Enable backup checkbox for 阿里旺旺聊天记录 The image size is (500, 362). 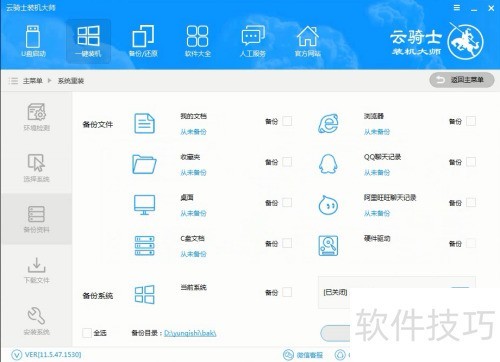point(471,203)
